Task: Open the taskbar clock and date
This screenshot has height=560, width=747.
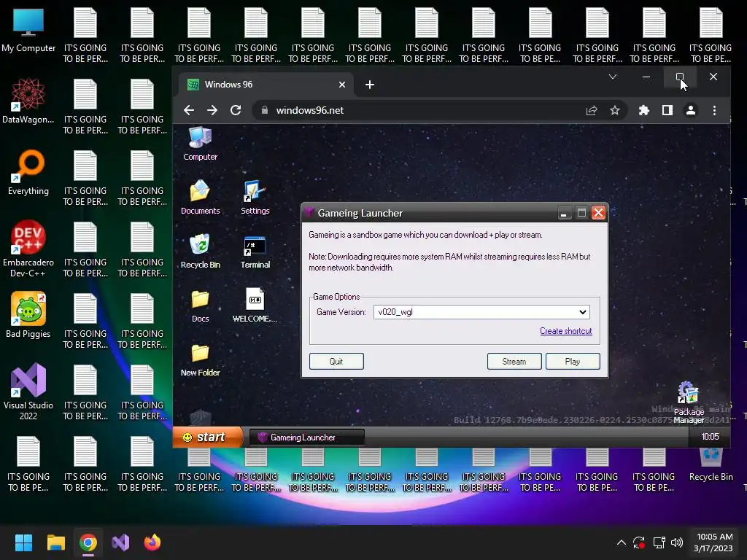Action: (x=714, y=542)
